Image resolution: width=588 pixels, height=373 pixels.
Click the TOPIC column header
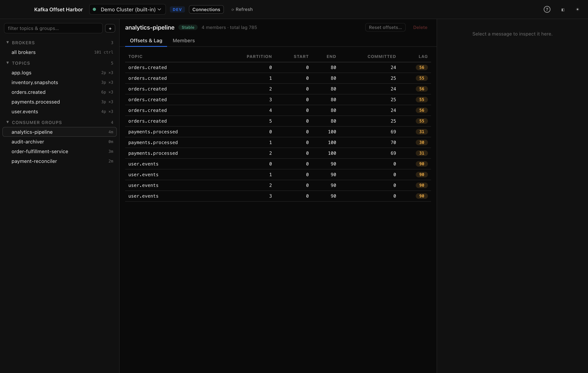pyautogui.click(x=135, y=57)
